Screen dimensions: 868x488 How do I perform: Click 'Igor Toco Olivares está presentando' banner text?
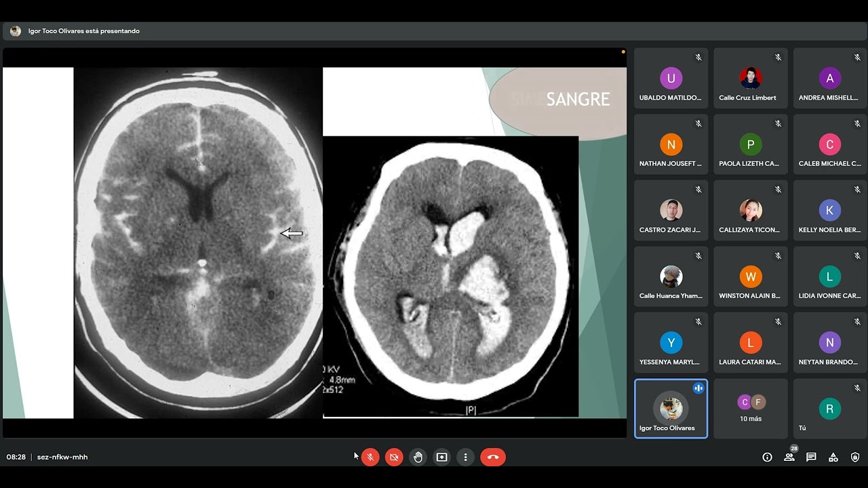tap(84, 31)
